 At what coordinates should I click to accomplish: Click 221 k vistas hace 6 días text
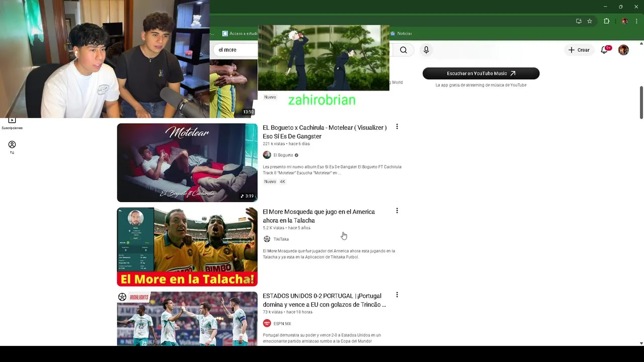click(286, 144)
